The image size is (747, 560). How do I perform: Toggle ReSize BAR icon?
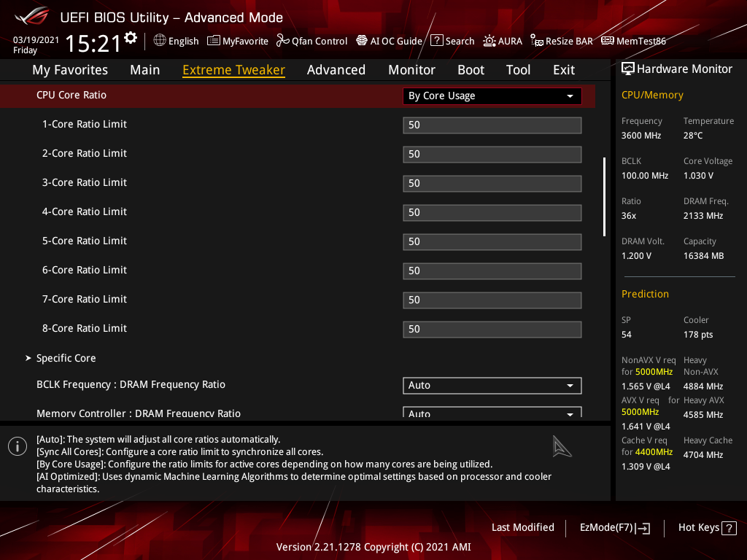click(537, 41)
